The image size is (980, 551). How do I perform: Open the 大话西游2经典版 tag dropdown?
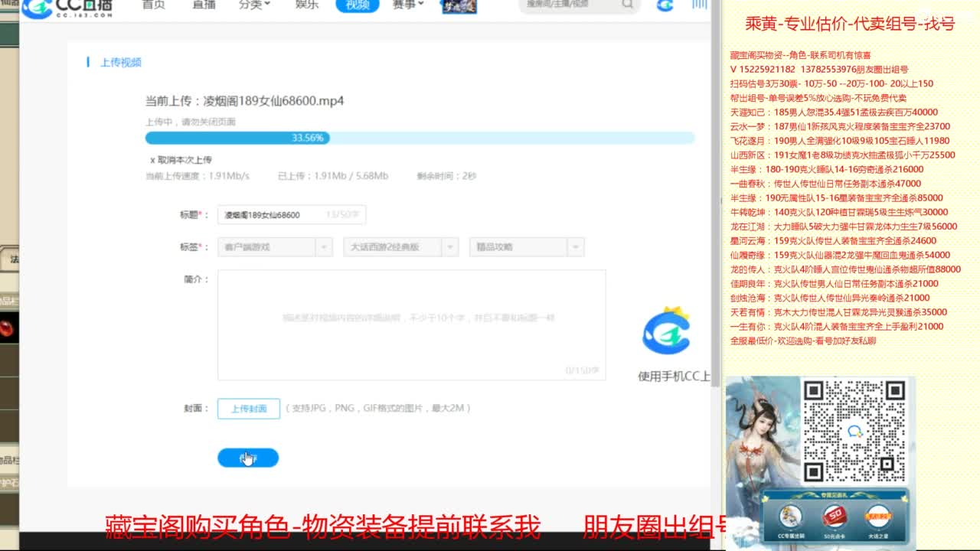400,247
